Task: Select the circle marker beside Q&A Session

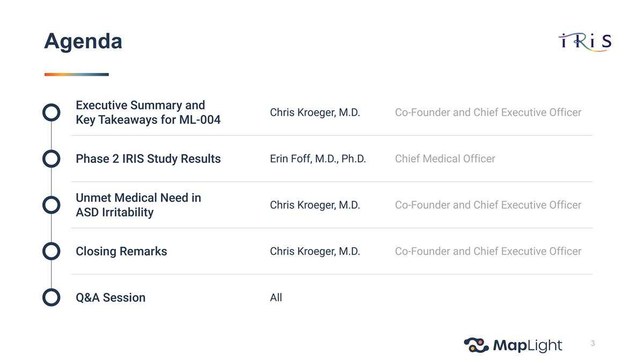Action: (51, 297)
